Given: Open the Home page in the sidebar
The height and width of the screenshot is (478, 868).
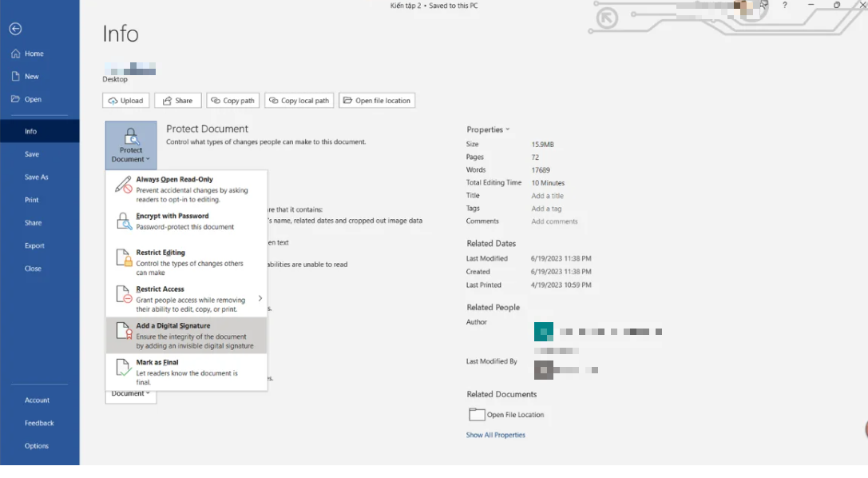Looking at the screenshot, I should click(39, 54).
